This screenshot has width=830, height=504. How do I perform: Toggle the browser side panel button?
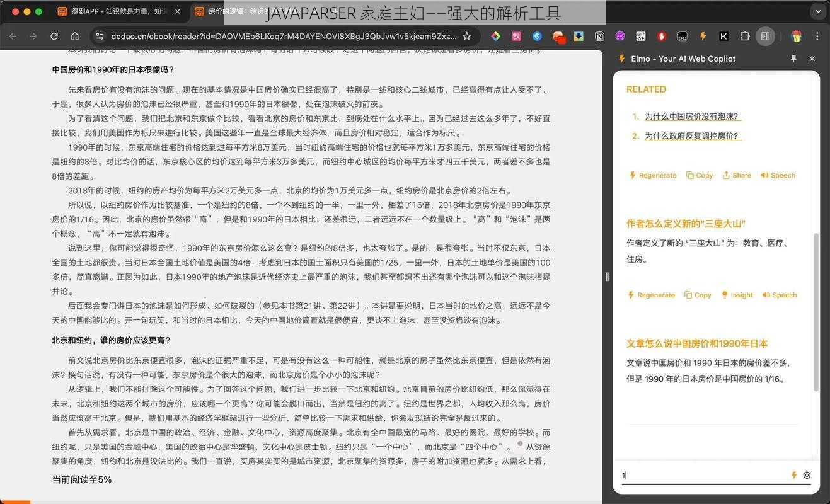click(765, 37)
